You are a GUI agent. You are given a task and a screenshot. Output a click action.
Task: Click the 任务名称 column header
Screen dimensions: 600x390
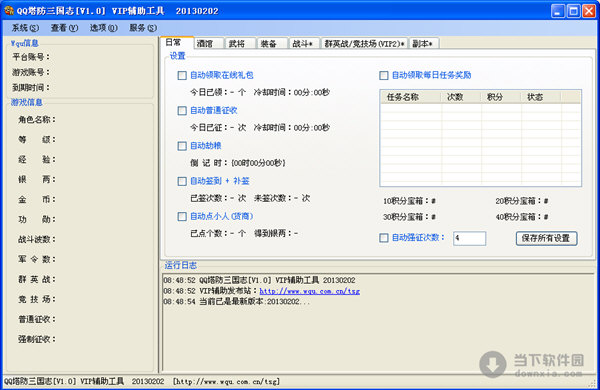[411, 97]
